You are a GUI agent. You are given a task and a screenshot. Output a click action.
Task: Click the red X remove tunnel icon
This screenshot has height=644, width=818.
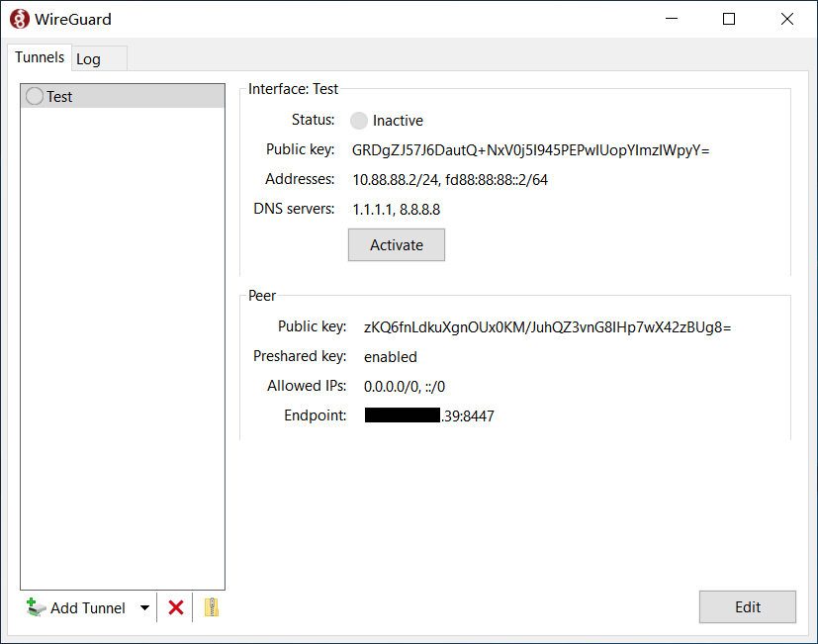coord(176,607)
